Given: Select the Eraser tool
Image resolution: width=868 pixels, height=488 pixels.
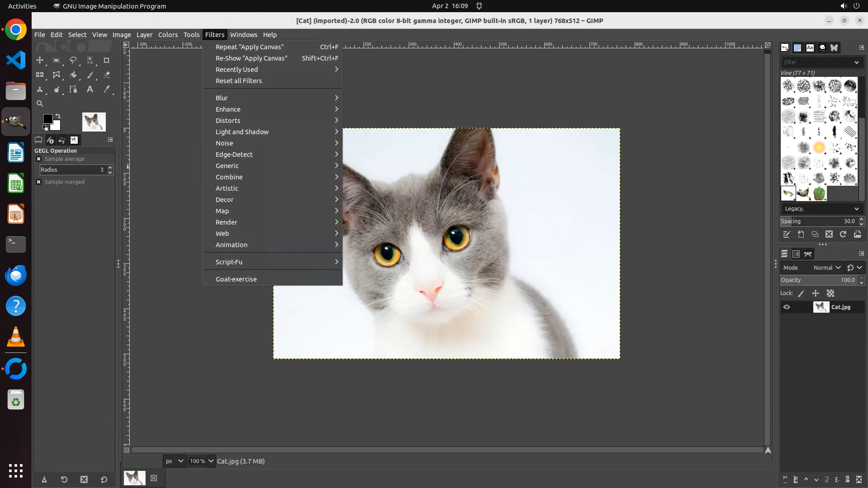Looking at the screenshot, I should pos(107,75).
